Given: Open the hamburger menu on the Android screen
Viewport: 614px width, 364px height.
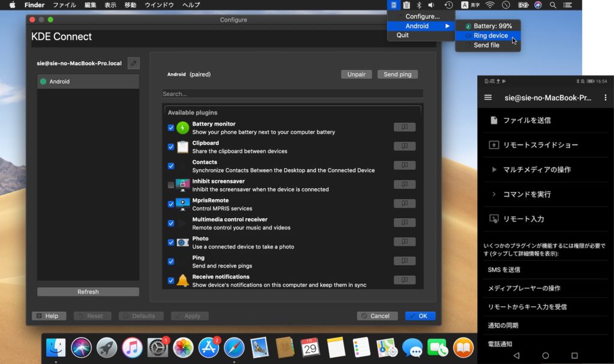Looking at the screenshot, I should tap(488, 97).
